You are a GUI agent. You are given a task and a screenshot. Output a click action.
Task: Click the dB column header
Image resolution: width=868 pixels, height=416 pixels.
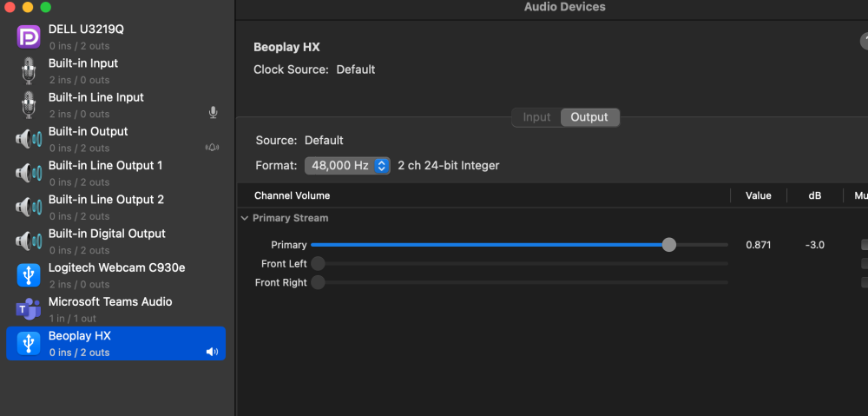click(x=815, y=195)
